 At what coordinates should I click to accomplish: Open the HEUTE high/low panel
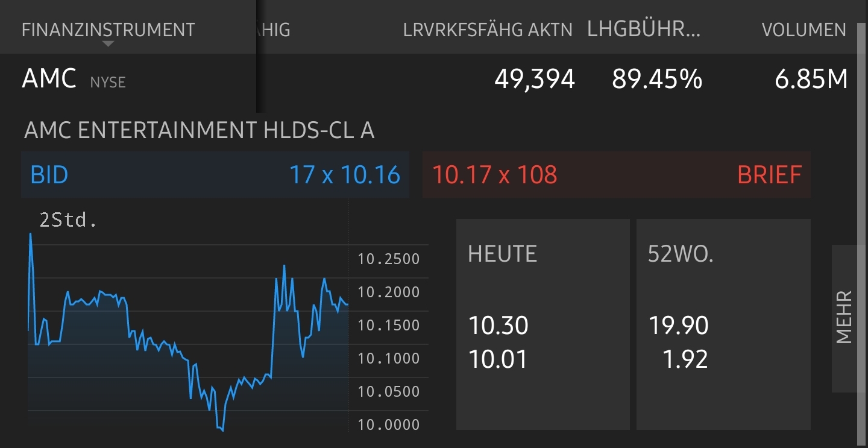tap(542, 324)
